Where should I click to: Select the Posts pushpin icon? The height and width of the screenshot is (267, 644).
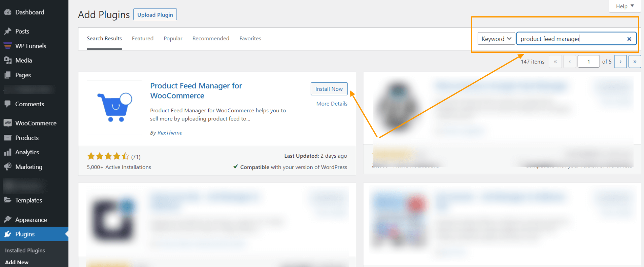tap(7, 31)
